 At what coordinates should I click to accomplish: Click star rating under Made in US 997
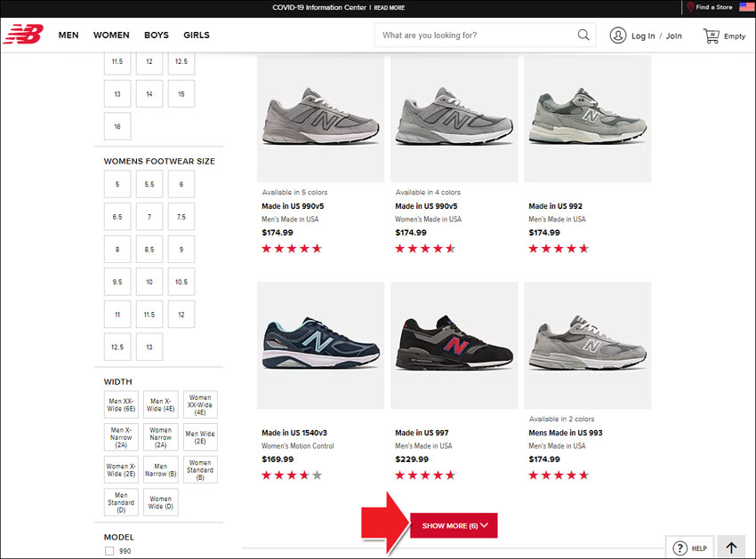pos(425,475)
